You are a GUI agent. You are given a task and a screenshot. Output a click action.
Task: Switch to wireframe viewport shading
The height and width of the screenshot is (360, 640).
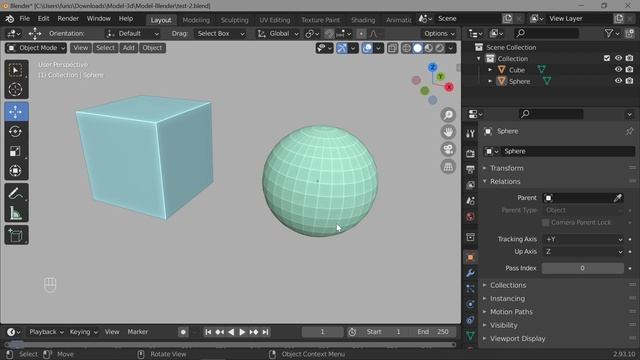click(x=407, y=48)
